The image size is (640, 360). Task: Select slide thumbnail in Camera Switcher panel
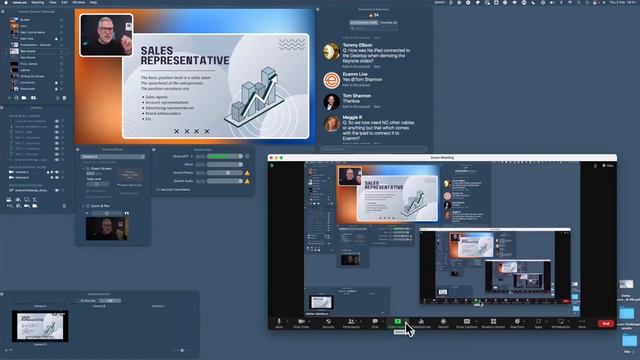click(40, 326)
